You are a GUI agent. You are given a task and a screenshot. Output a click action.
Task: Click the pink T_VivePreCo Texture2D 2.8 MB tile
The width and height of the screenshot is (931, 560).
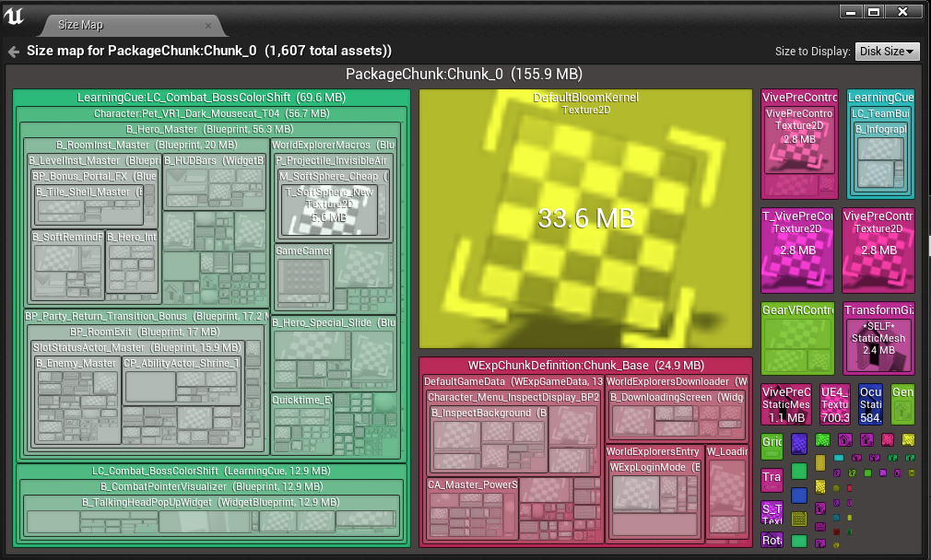point(796,251)
